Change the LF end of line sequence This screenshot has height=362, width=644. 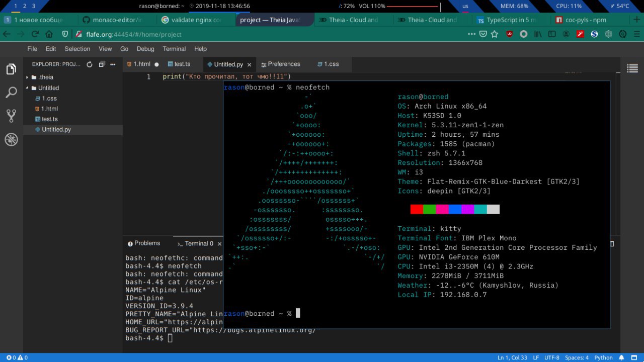coord(536,357)
